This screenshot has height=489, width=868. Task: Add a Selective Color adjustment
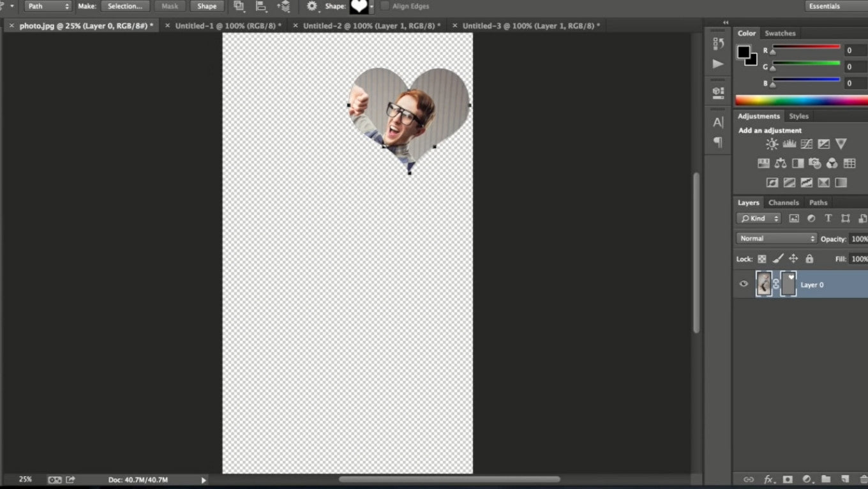pyautogui.click(x=824, y=183)
